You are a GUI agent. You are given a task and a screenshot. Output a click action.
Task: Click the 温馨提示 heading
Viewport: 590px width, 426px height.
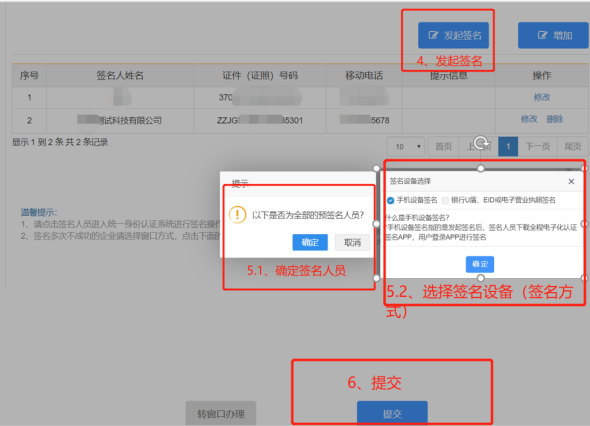38,212
